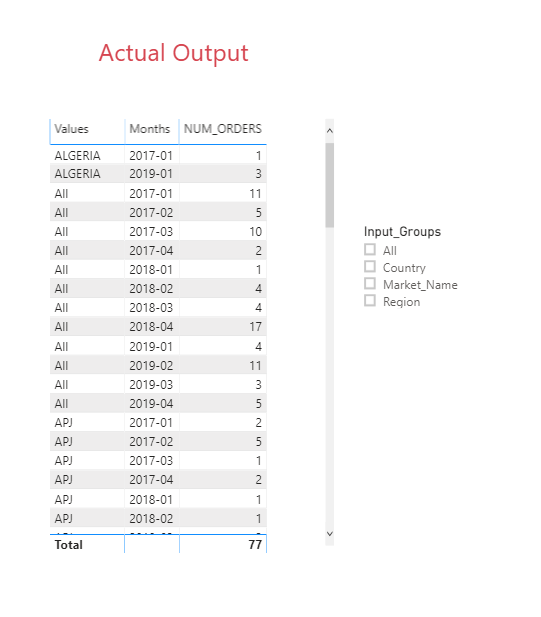This screenshot has height=617, width=541.
Task: Click the APJ row month 2018-01
Action: tap(151, 500)
